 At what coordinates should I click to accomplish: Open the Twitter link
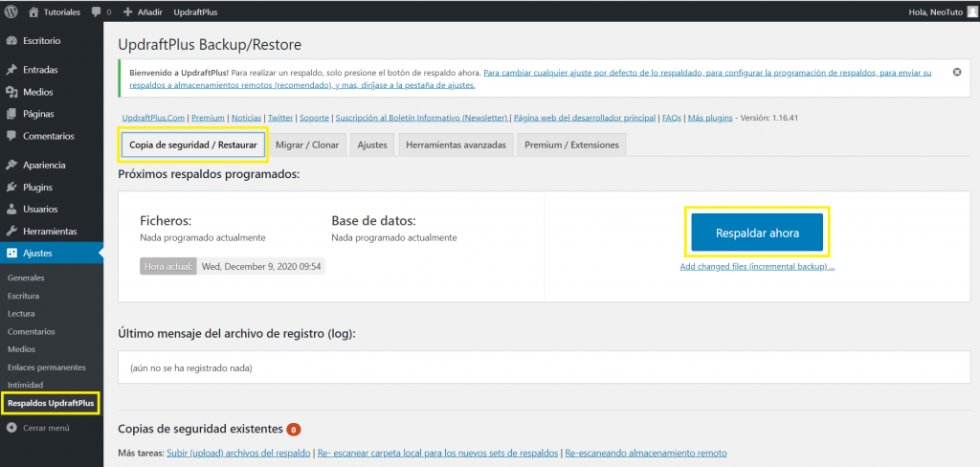pyautogui.click(x=280, y=118)
